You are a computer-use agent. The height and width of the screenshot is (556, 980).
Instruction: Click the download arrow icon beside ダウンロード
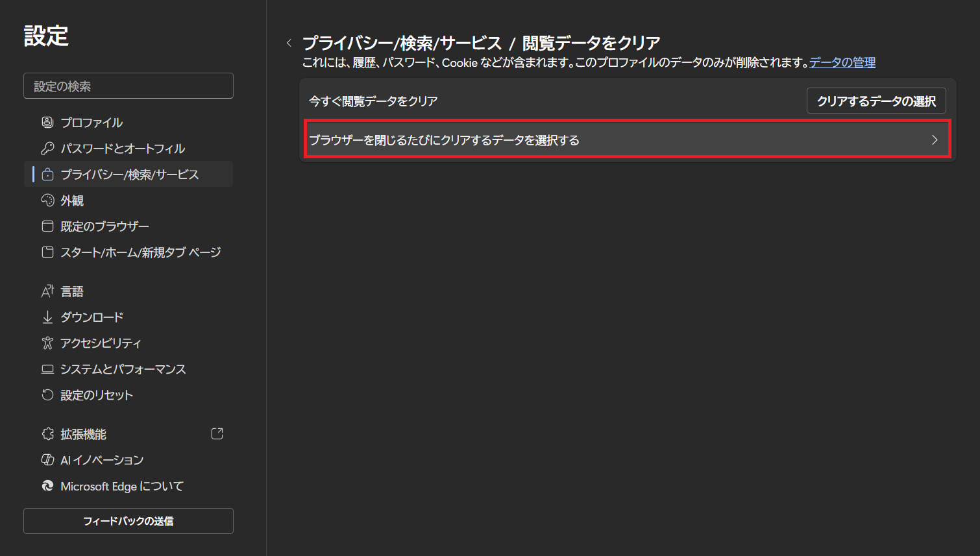[x=48, y=317]
